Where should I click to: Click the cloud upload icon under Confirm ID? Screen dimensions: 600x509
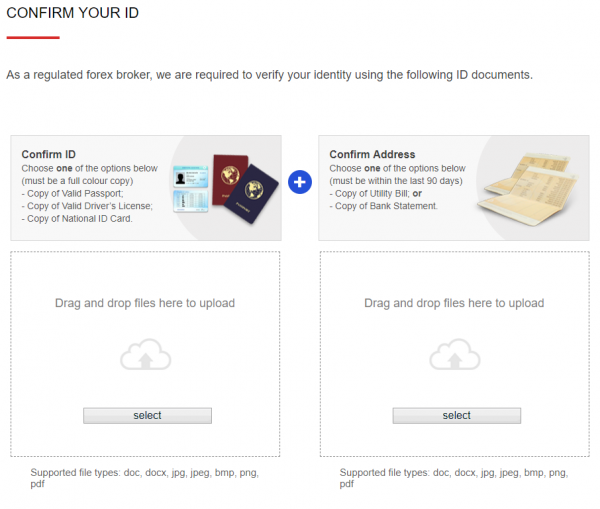tap(146, 355)
